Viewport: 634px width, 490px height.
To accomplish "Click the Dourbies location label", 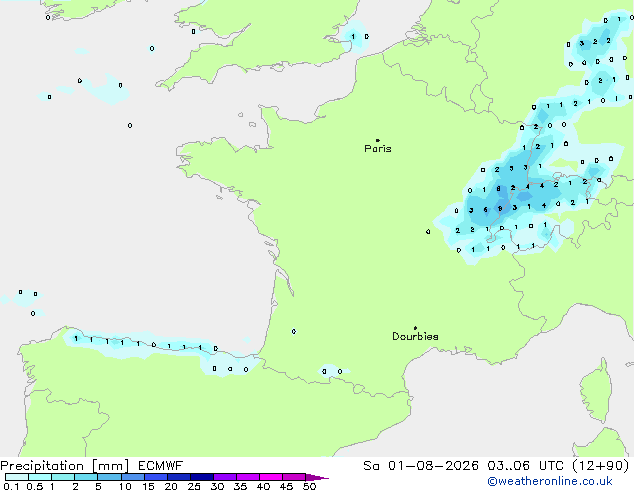I will click(x=415, y=336).
